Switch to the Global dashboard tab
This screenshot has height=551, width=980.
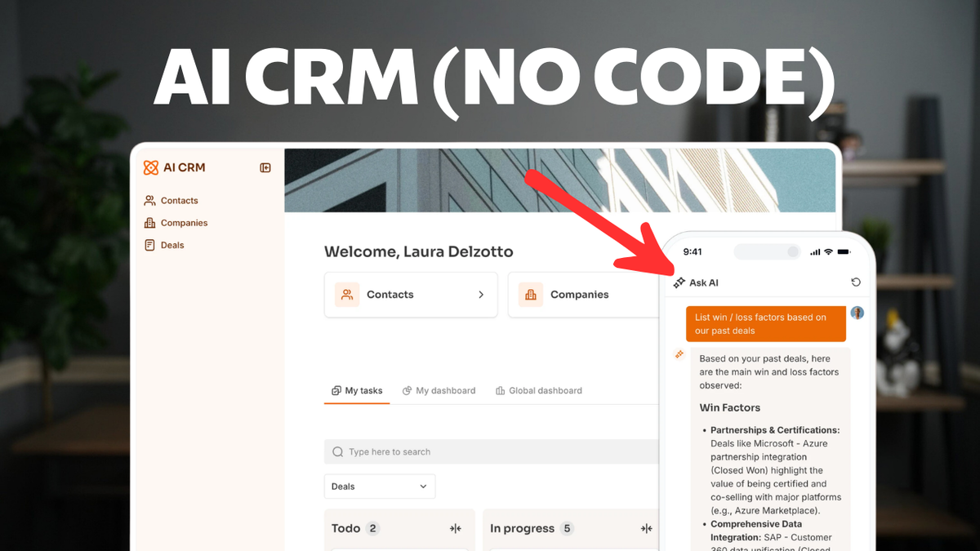[538, 391]
